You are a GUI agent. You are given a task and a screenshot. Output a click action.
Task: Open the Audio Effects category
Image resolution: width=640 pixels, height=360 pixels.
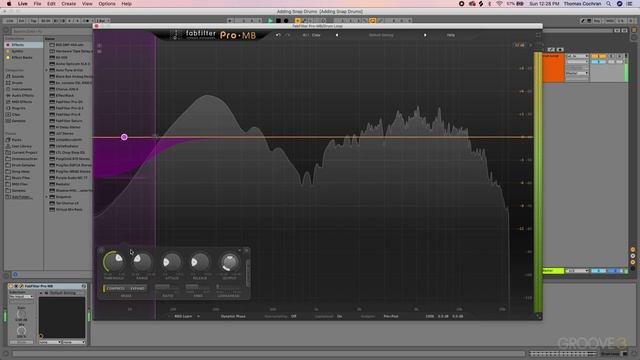click(22, 96)
